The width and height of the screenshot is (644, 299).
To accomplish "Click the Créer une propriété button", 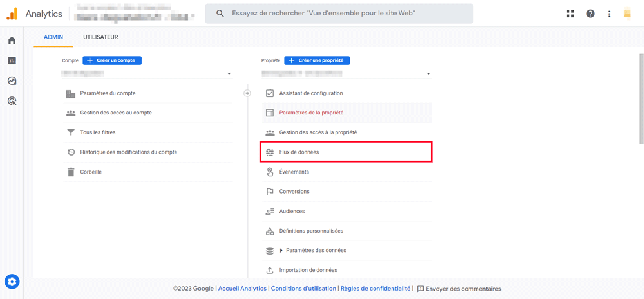I will (317, 60).
